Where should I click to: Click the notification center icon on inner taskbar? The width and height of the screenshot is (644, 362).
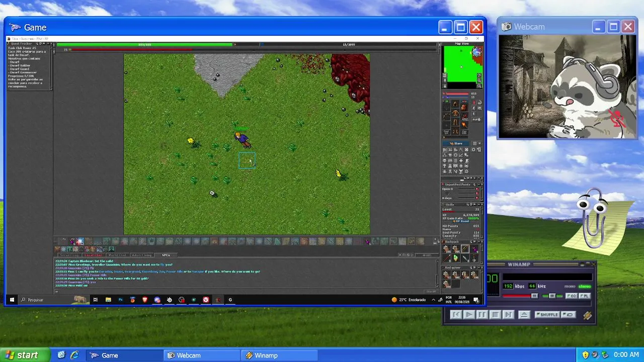pos(477,300)
